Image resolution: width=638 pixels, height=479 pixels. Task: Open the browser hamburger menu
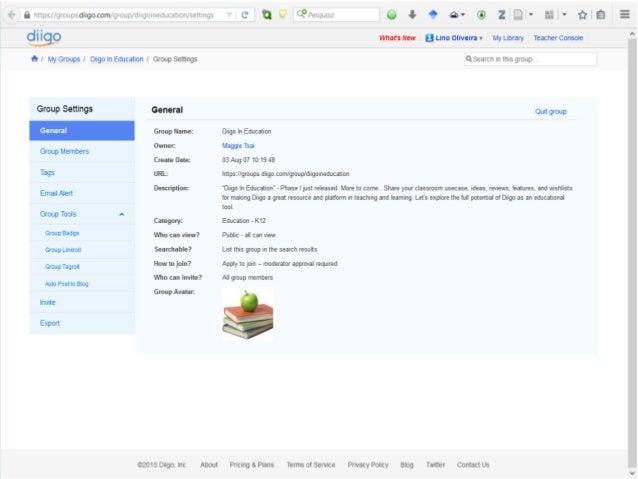pos(625,14)
